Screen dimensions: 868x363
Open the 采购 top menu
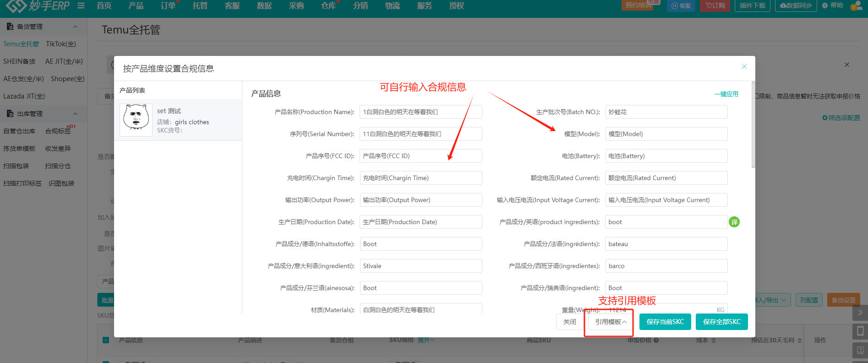pos(296,5)
